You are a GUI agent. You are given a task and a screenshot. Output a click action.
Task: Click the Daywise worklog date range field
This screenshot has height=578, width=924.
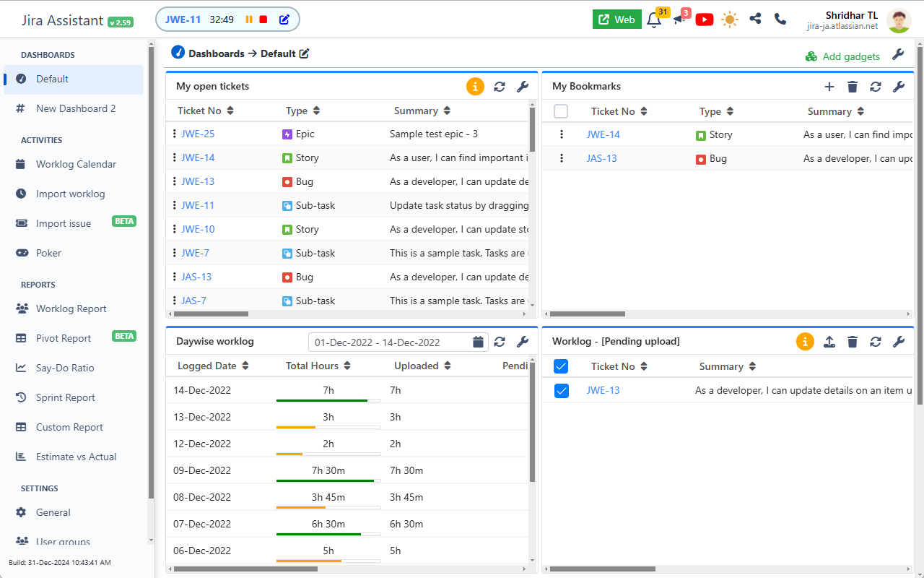point(398,342)
